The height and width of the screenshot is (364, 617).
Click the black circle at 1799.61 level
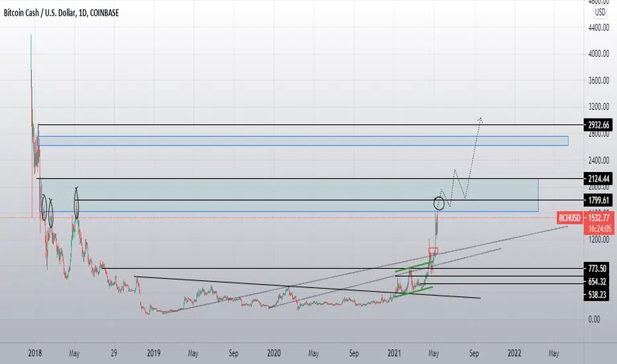(x=439, y=203)
